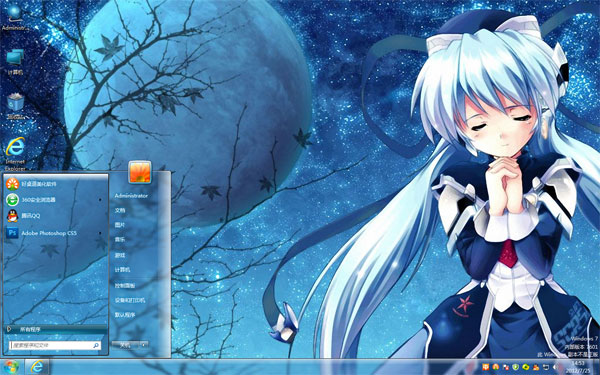
Task: Open the volume speaker tray icon
Action: (x=555, y=367)
